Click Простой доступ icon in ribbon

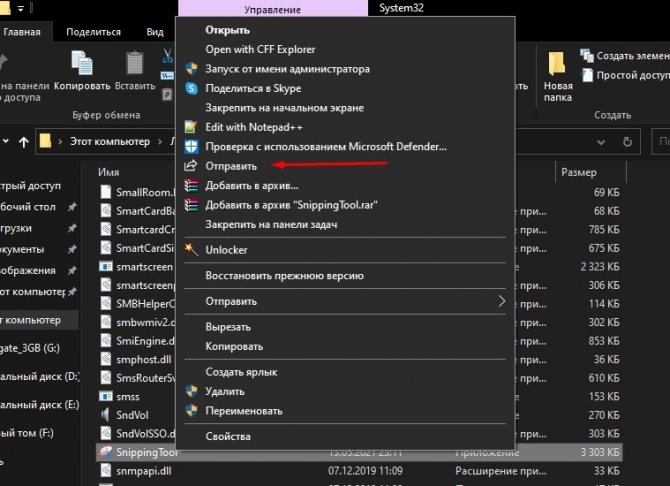587,75
